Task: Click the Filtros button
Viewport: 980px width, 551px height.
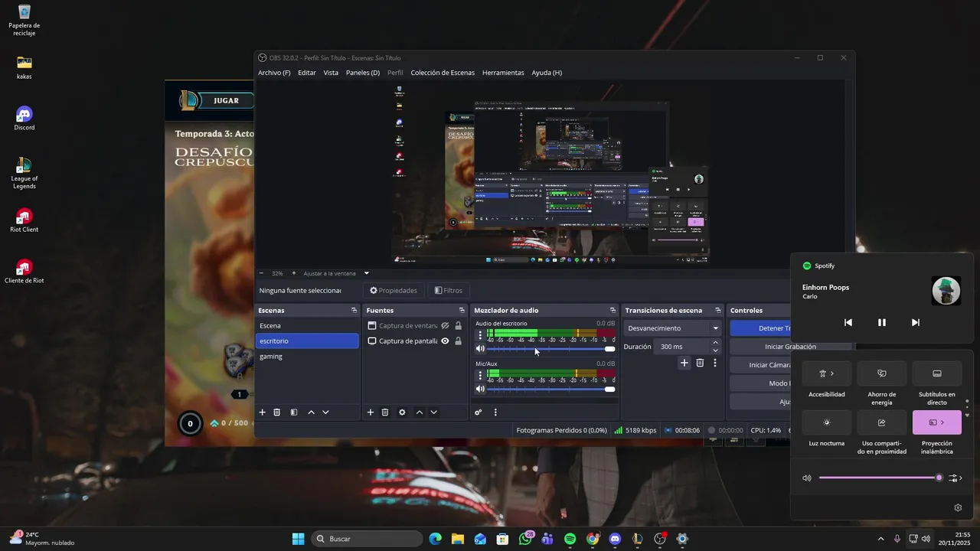Action: click(449, 290)
